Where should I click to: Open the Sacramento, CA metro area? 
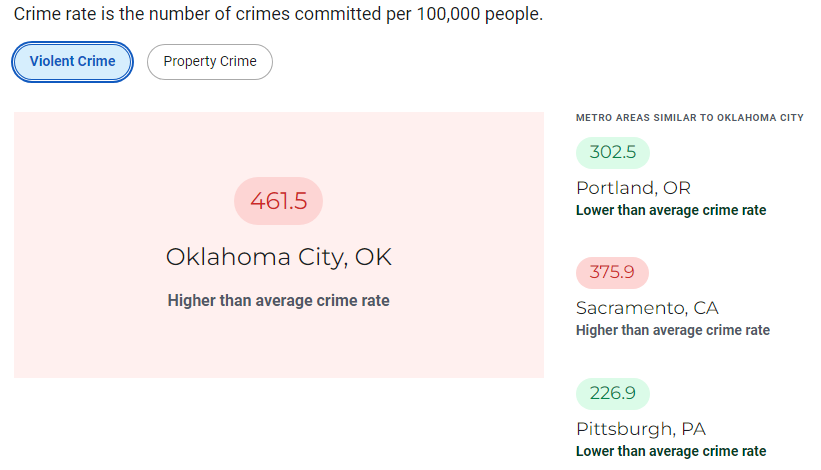pos(647,308)
